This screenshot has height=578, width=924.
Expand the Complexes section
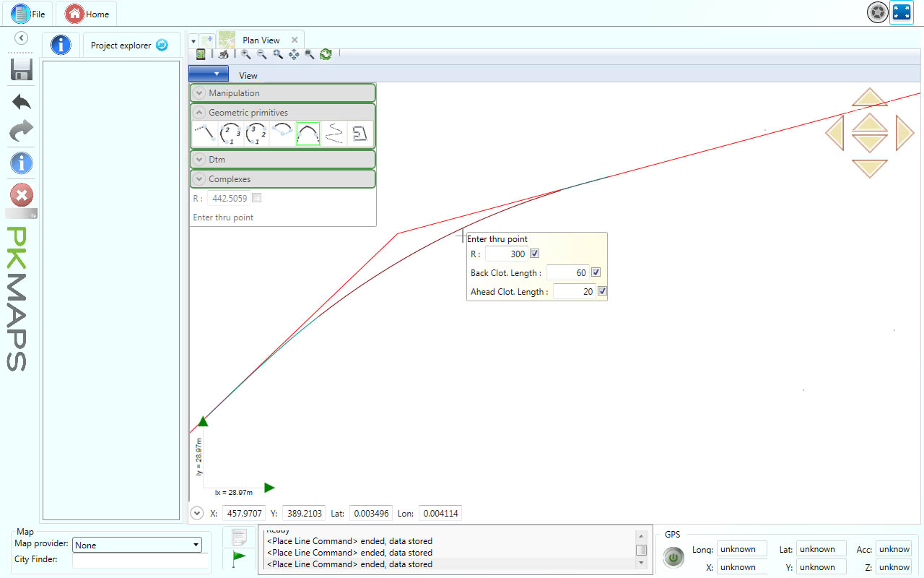click(283, 179)
